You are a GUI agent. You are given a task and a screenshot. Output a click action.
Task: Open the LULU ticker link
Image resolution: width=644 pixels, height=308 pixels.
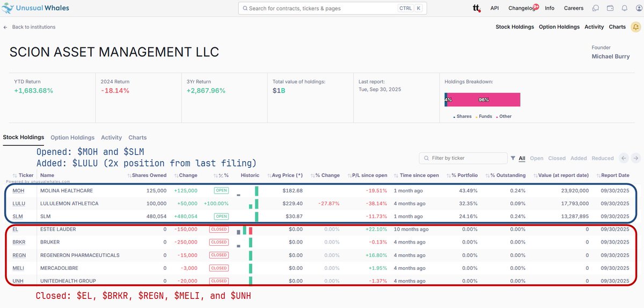(x=19, y=204)
